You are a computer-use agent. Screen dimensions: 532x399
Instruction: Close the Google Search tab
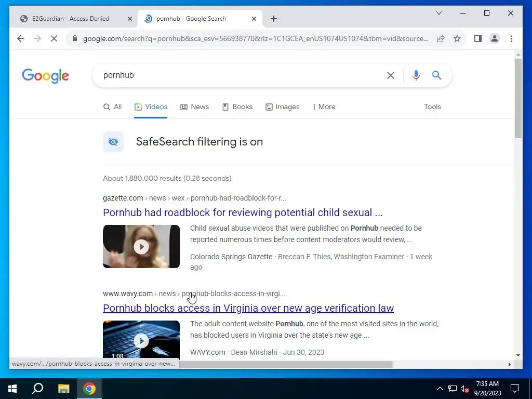click(254, 19)
